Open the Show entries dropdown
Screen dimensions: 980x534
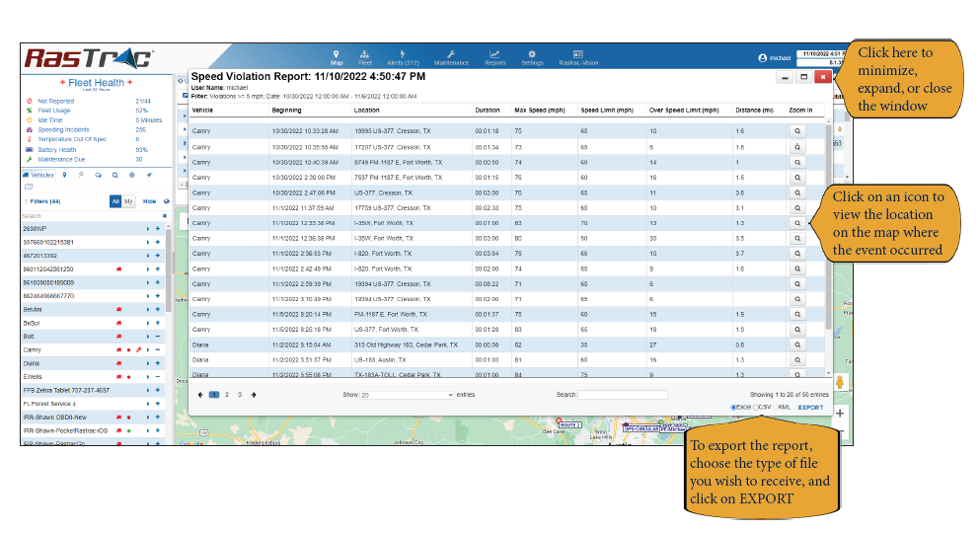(407, 394)
